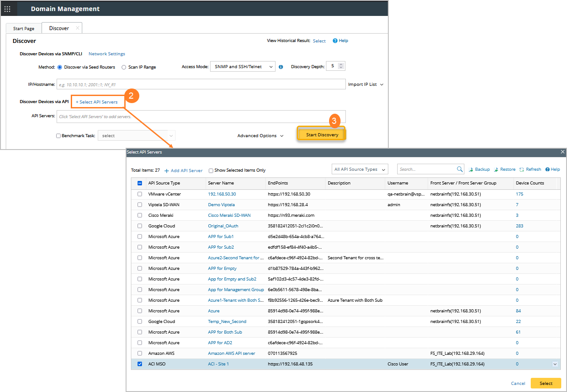Click the IP/Hostname input field
Screen dimensions: 567x392
pos(201,84)
